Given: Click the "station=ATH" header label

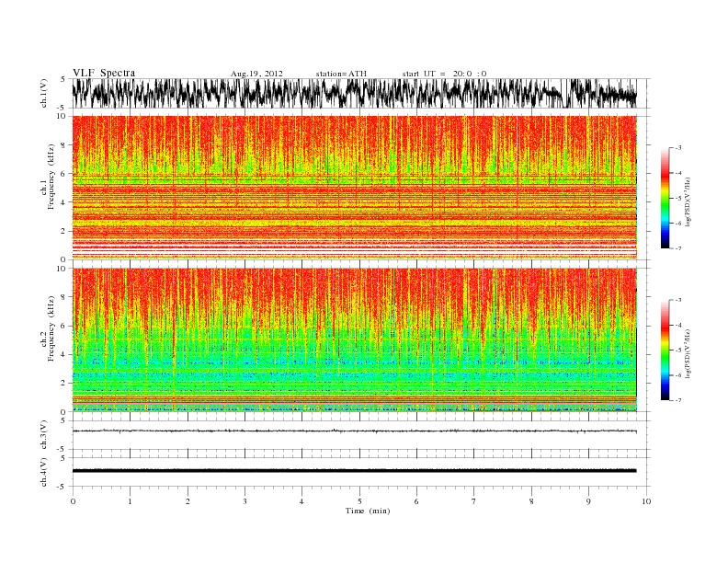Looking at the screenshot, I should tap(341, 74).
